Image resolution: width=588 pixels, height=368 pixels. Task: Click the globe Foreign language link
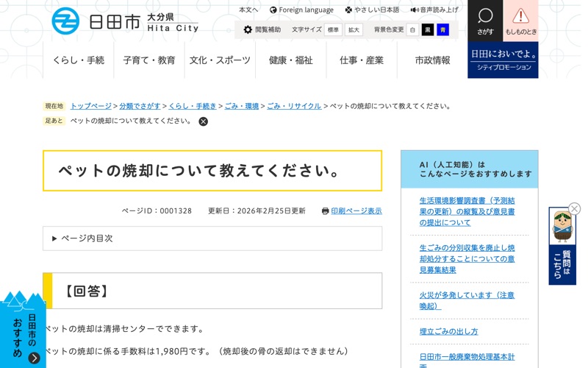(301, 10)
